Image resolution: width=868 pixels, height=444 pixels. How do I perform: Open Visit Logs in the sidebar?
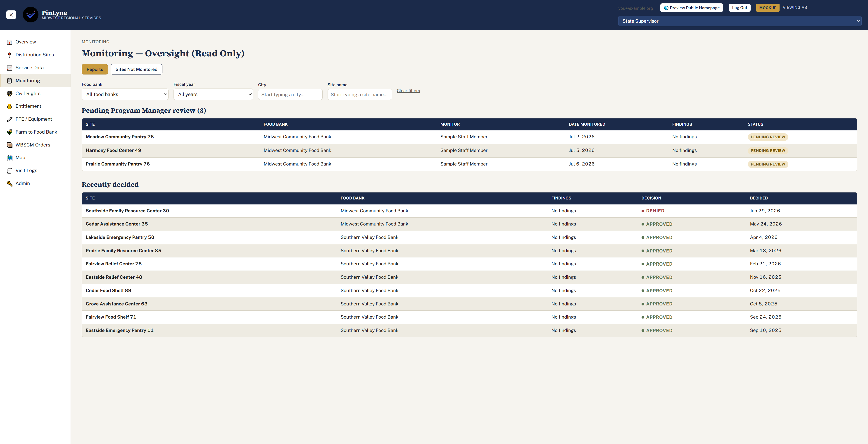(x=35, y=170)
